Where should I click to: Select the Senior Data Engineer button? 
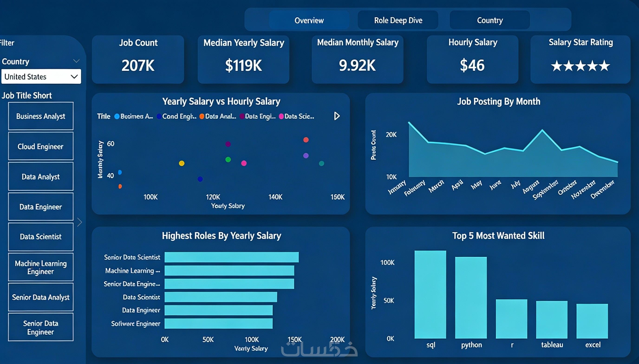41,328
